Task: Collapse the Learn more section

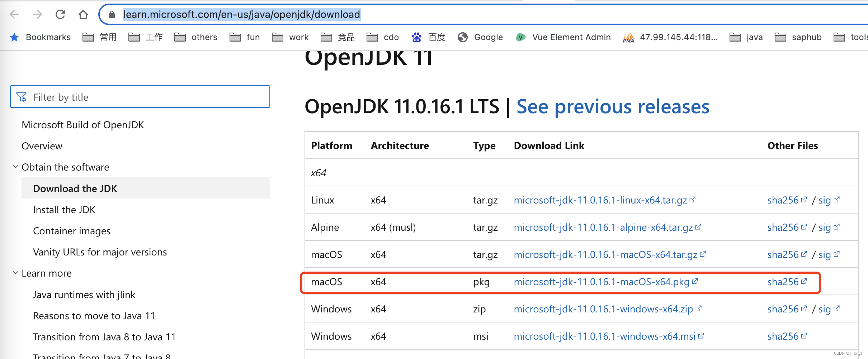Action: click(15, 273)
